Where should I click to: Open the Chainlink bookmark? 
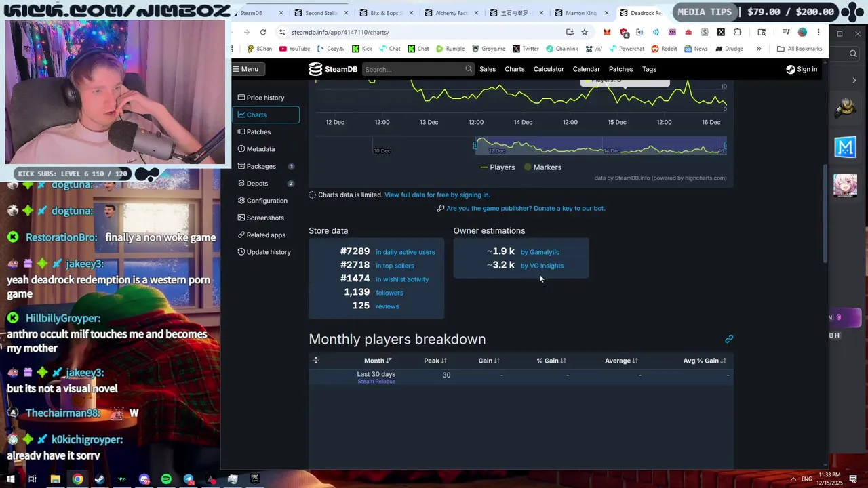561,49
